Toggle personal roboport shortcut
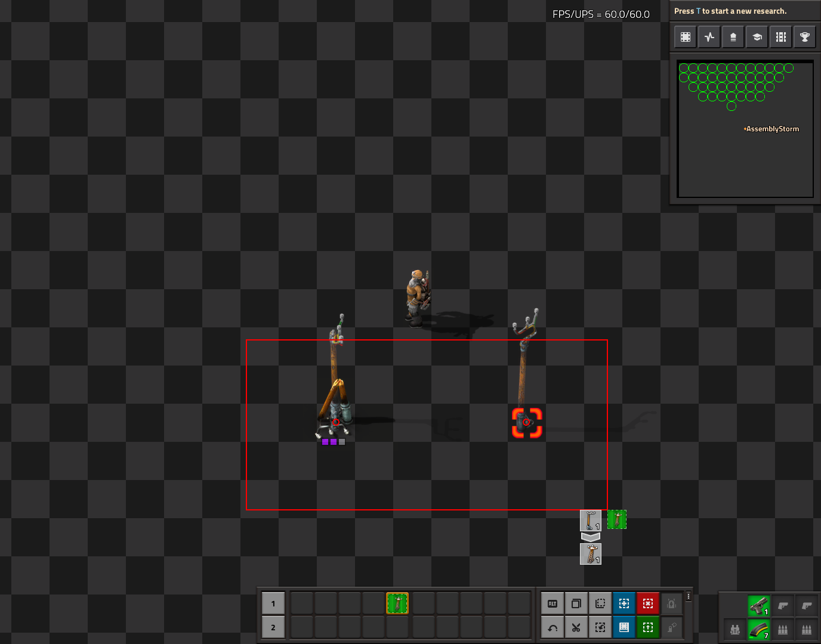The height and width of the screenshot is (644, 821). coord(672,603)
